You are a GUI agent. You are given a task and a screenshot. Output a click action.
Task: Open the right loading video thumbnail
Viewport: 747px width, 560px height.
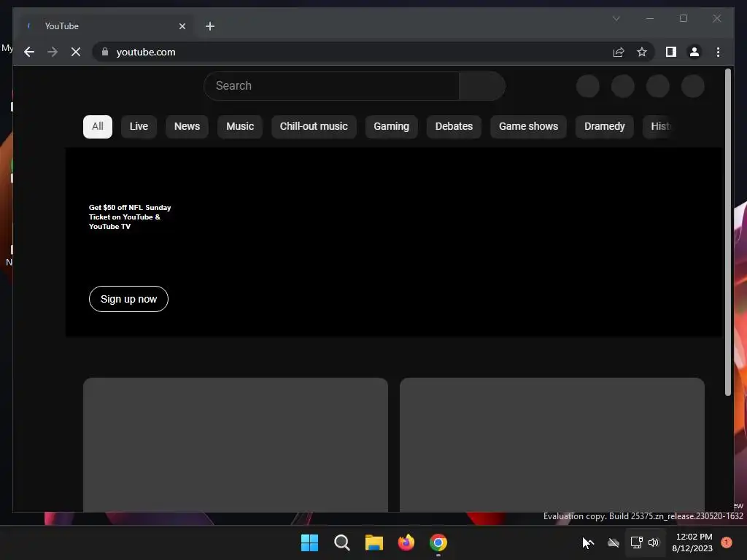click(x=551, y=445)
